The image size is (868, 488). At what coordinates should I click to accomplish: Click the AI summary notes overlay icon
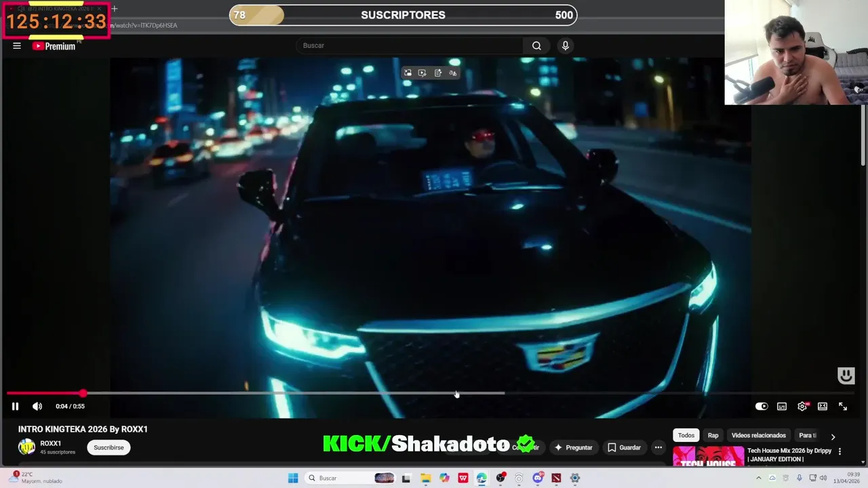[438, 73]
